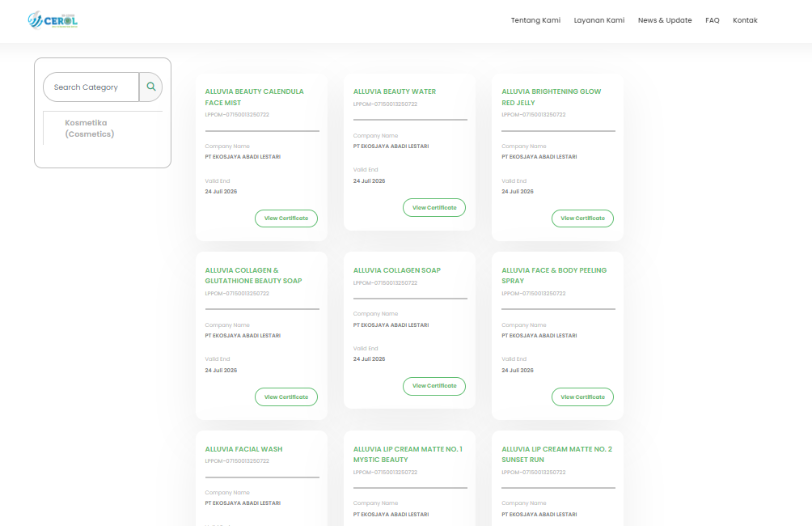The height and width of the screenshot is (526, 812).
Task: Click the CEROL logo
Action: click(x=53, y=20)
